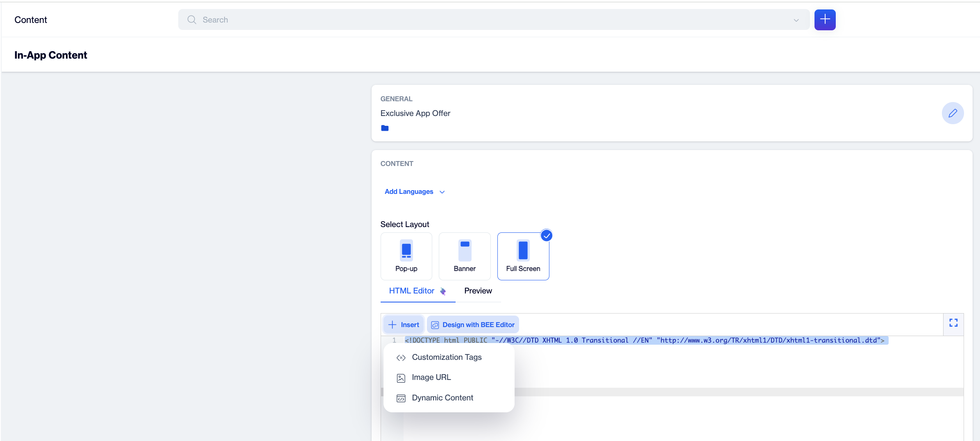Choose Dynamic Content from Insert menu
Screen dimensions: 980x441
coord(449,398)
